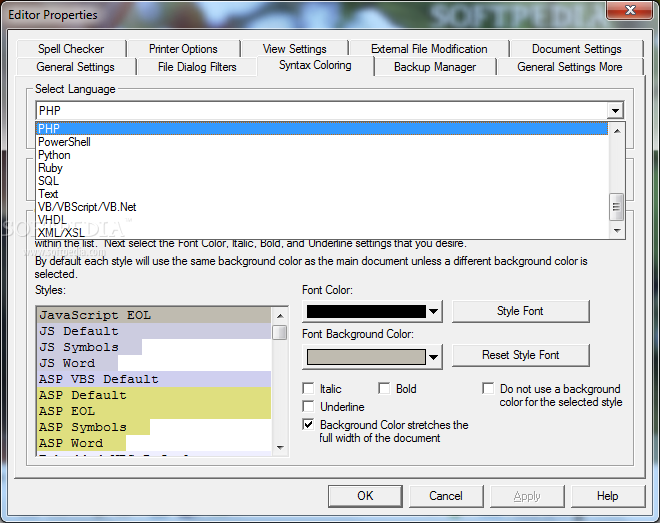
Task: Pick Text in the language list
Action: tap(322, 194)
